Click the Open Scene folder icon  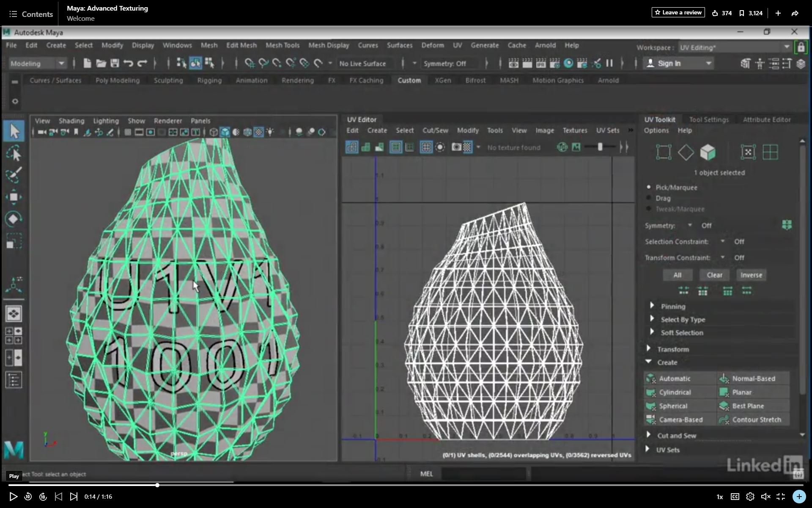(x=101, y=63)
